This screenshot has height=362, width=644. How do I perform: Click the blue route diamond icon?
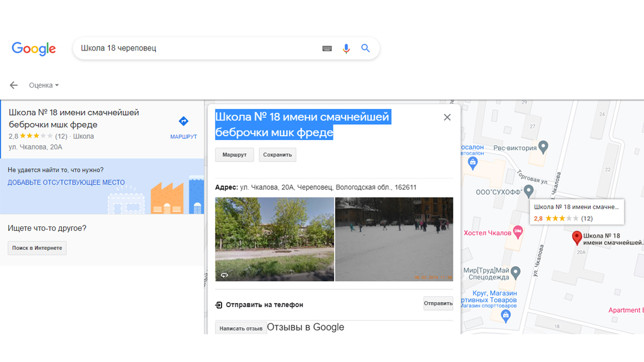[184, 121]
